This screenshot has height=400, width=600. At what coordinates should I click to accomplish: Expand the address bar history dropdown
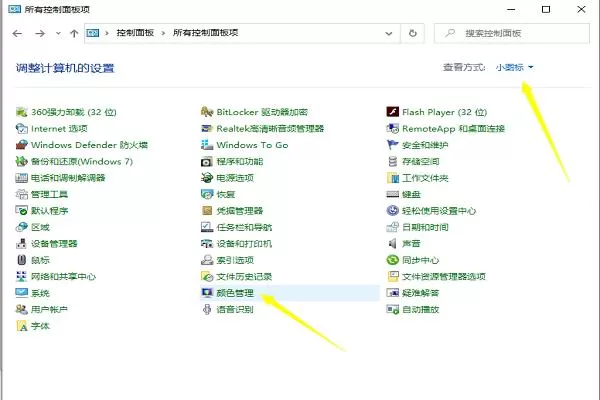389,33
